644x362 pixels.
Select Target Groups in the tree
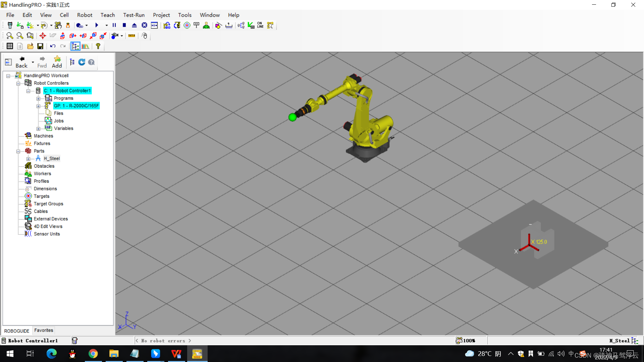(48, 204)
